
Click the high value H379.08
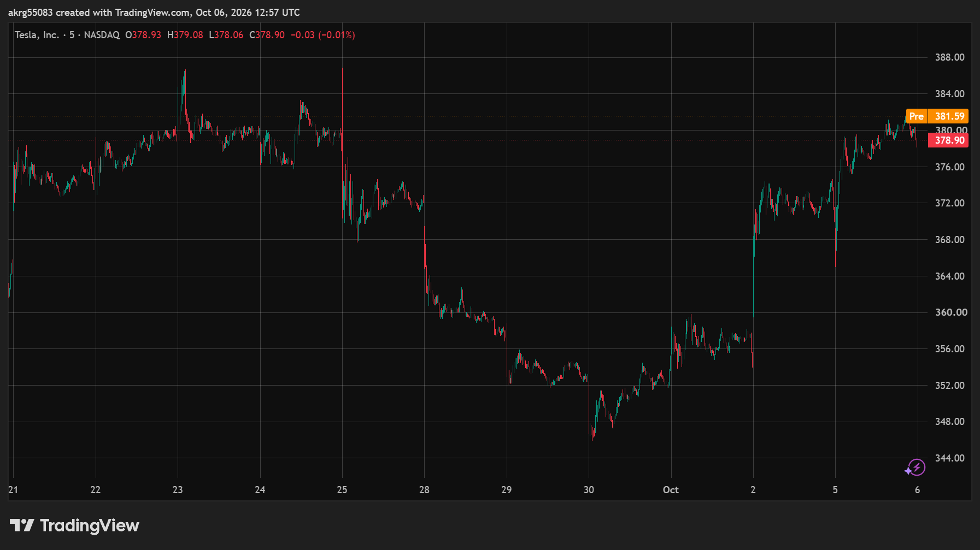[185, 35]
